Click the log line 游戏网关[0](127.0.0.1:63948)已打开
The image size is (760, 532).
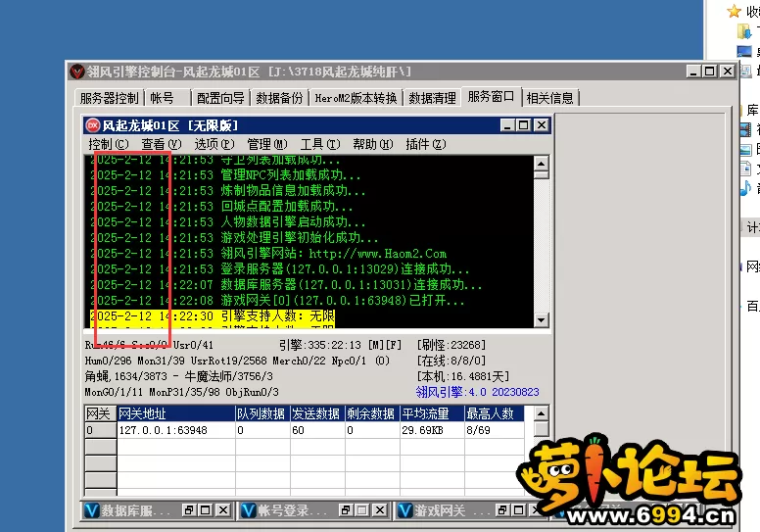pyautogui.click(x=277, y=301)
